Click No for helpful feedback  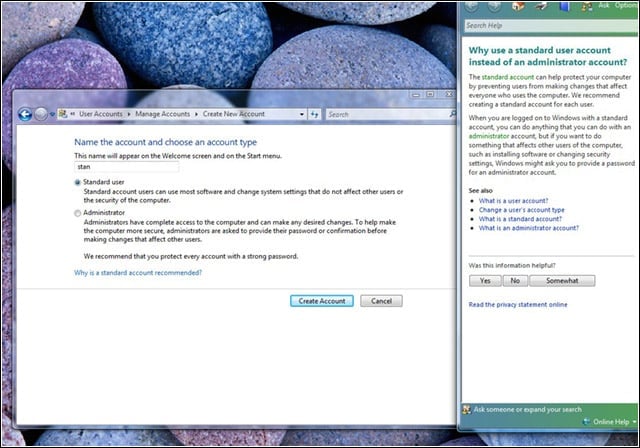(x=515, y=281)
